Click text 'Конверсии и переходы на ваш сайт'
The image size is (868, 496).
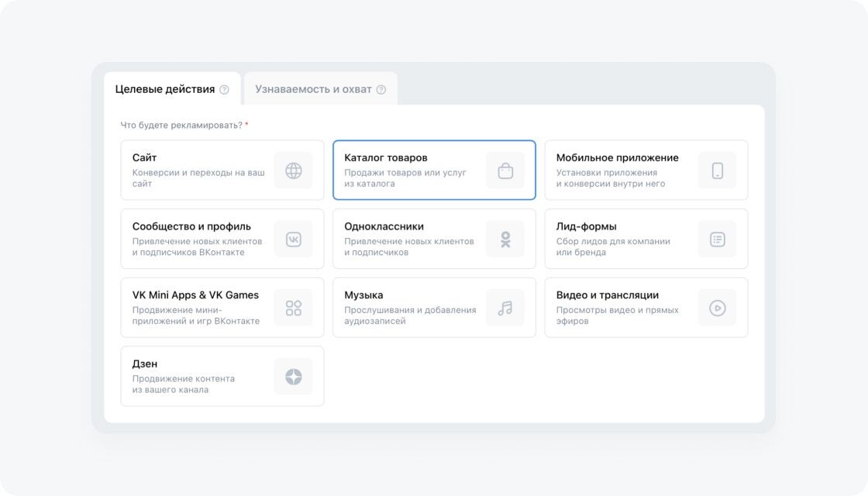[198, 177]
